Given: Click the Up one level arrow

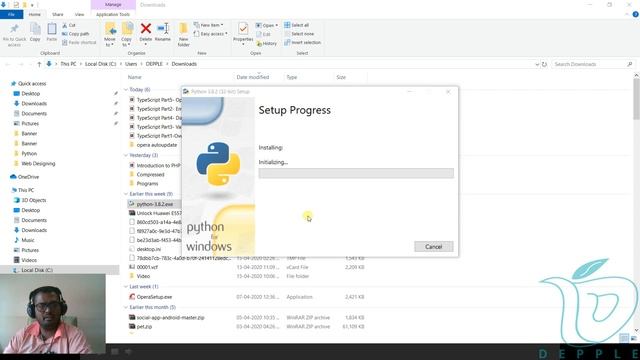Looking at the screenshot, I should point(39,64).
